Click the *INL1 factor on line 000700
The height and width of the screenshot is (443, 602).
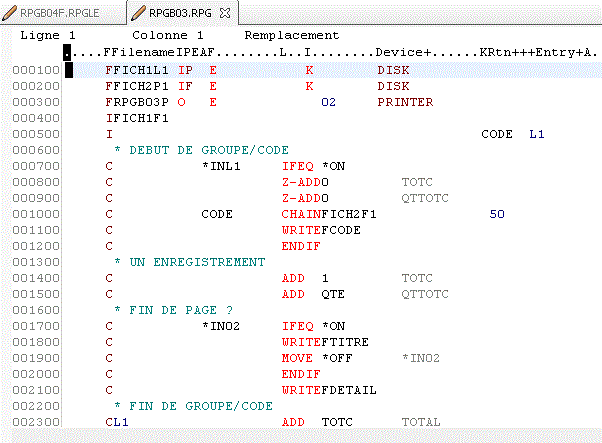[221, 166]
